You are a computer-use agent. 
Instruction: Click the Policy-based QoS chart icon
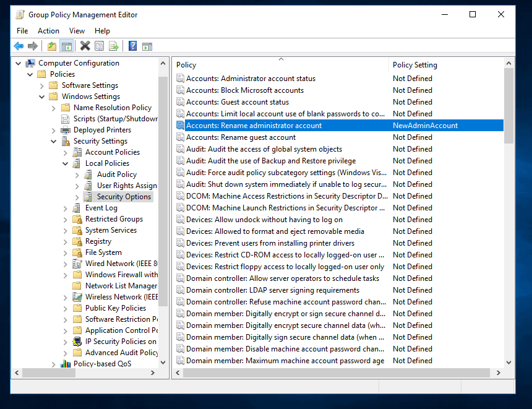coord(66,363)
